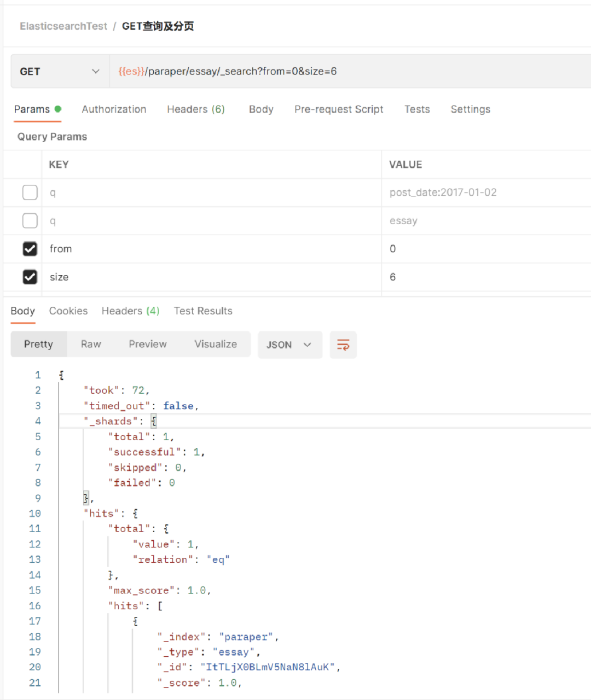This screenshot has height=700, width=591.
Task: Click the "max_score": 1.0 response line
Action: pos(159,591)
